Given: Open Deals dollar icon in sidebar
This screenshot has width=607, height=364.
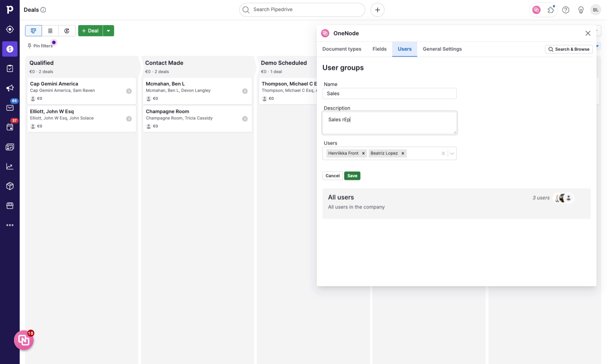Looking at the screenshot, I should [10, 49].
